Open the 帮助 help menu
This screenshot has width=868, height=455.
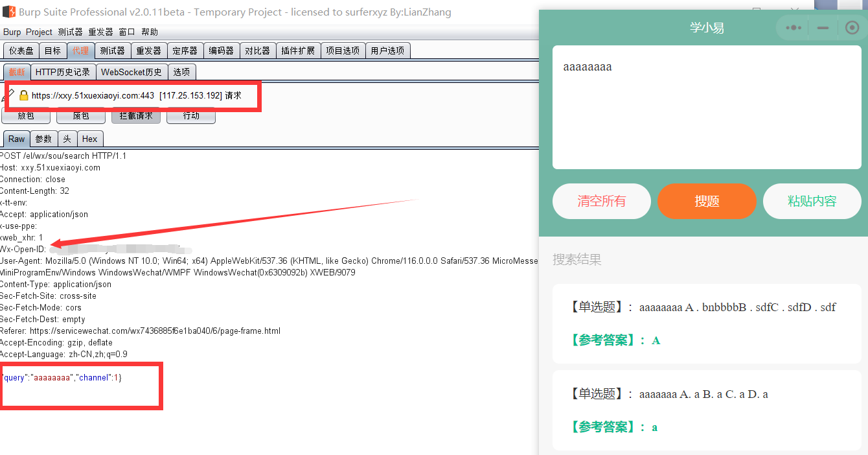tap(150, 32)
